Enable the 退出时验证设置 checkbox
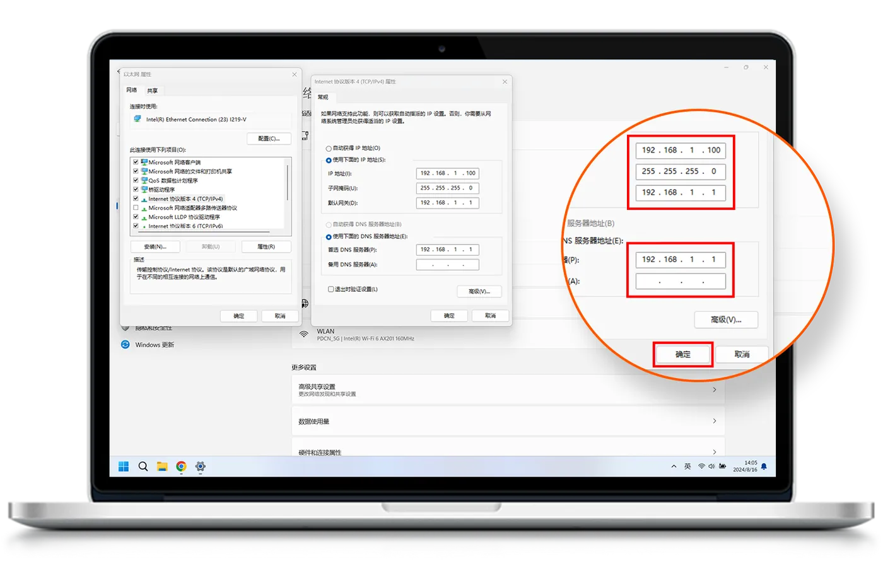 (x=330, y=289)
